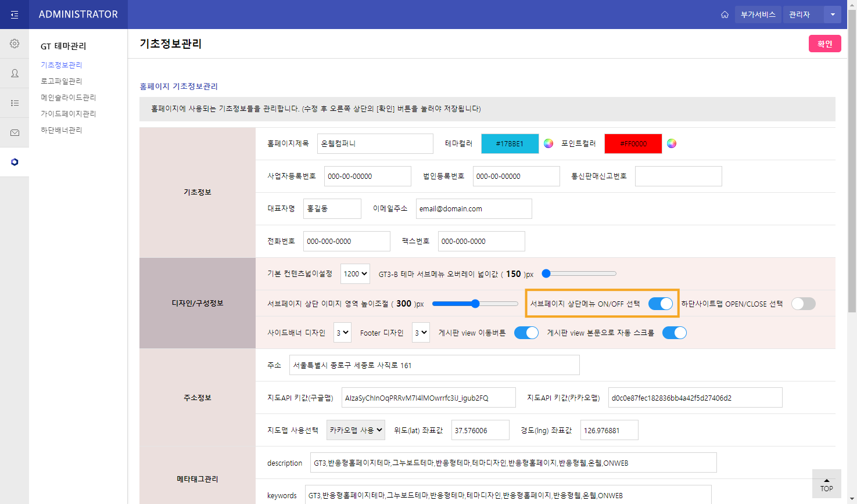Click the 팩스번호 input field
The image size is (857, 504).
[x=482, y=241]
